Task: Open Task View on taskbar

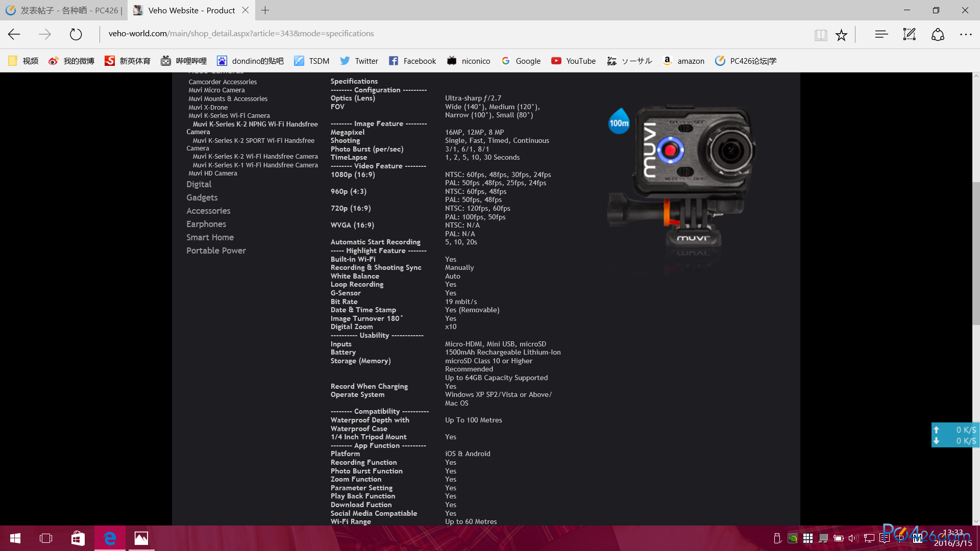Action: (x=46, y=538)
